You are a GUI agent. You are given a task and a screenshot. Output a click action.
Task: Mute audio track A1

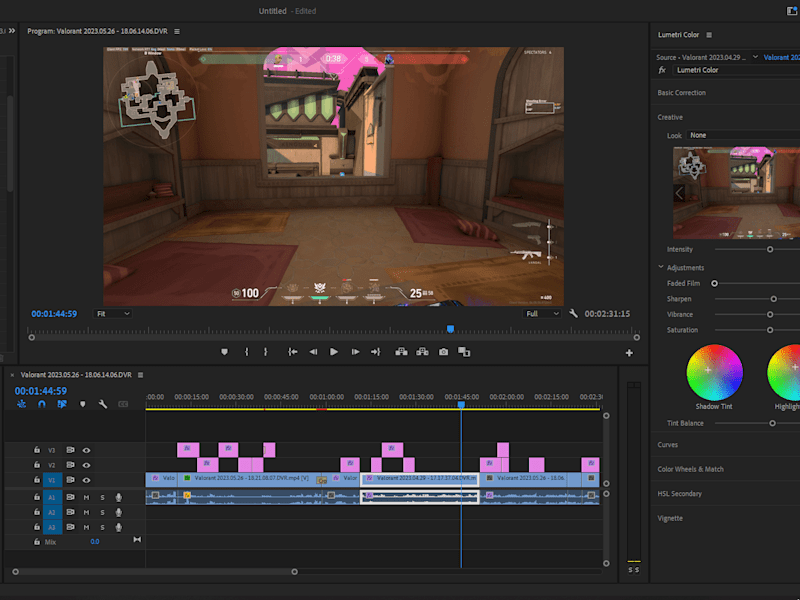86,497
